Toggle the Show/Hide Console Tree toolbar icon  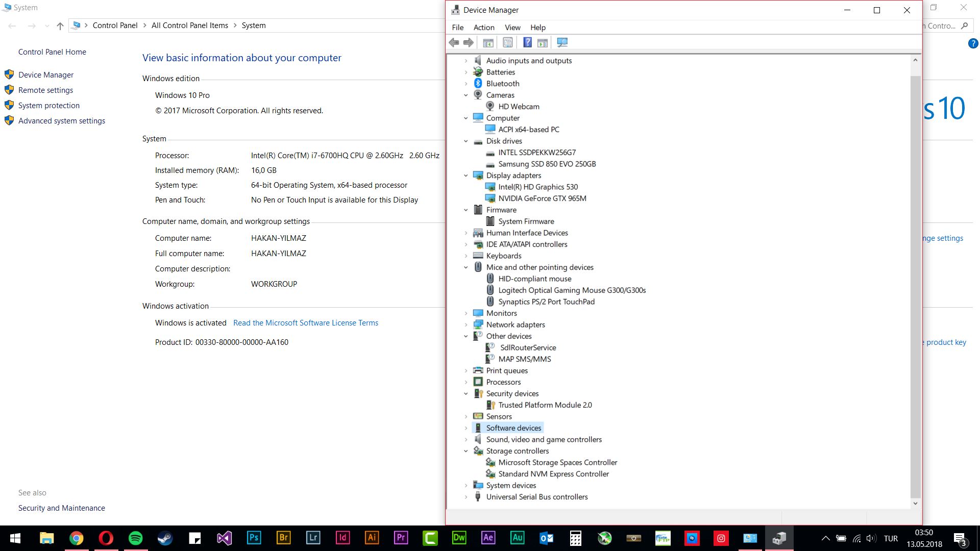click(488, 43)
